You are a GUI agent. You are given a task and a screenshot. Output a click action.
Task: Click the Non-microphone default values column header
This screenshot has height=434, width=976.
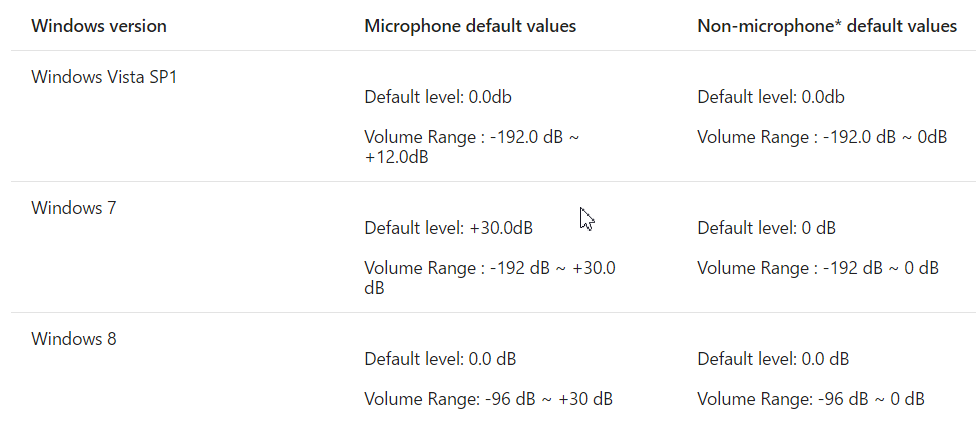(827, 26)
